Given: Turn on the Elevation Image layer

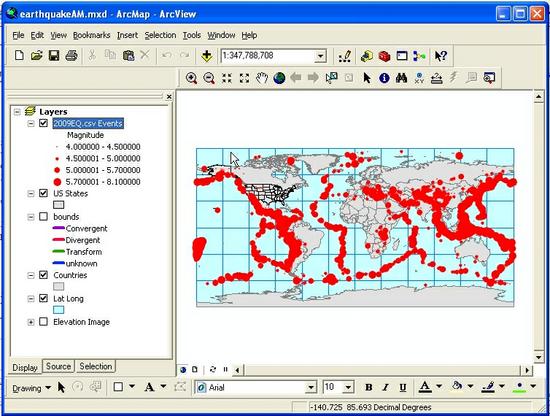Looking at the screenshot, I should (x=43, y=322).
